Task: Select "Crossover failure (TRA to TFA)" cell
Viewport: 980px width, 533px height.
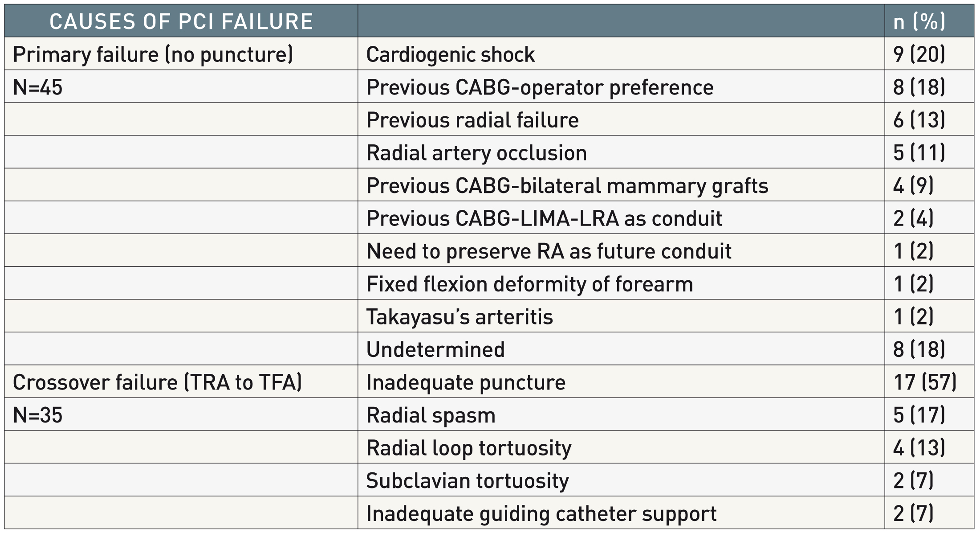Action: (157, 382)
